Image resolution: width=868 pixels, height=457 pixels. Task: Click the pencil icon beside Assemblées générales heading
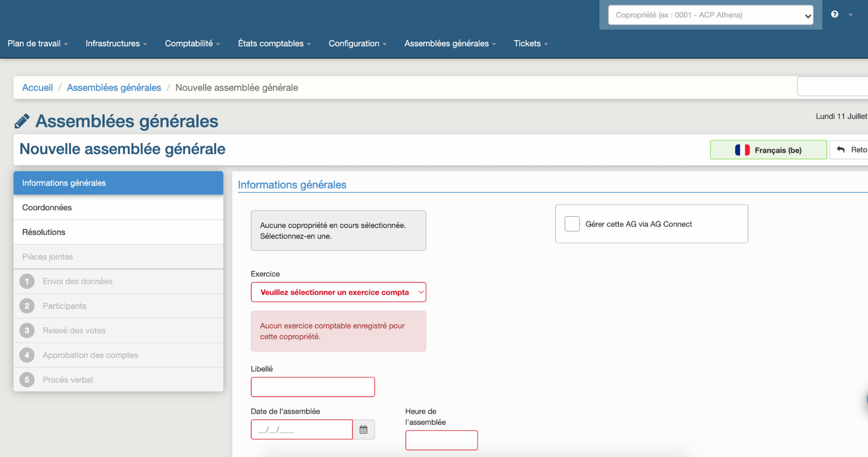(22, 121)
